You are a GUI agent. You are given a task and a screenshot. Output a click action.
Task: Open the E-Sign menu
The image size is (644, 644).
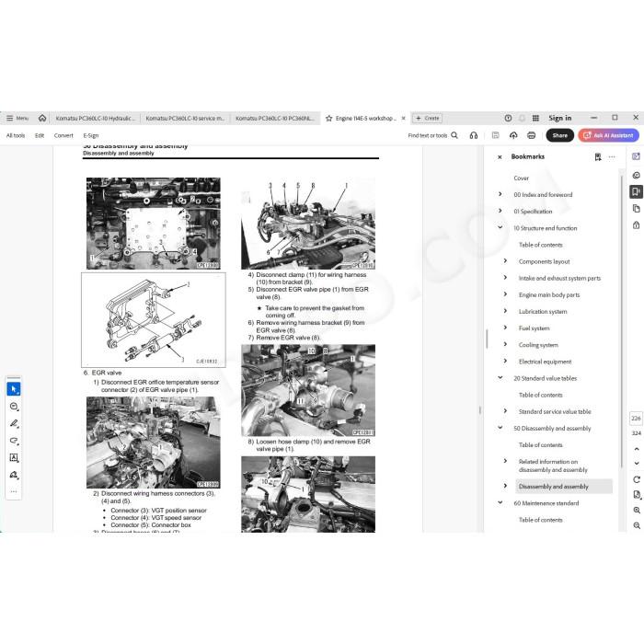coord(91,135)
